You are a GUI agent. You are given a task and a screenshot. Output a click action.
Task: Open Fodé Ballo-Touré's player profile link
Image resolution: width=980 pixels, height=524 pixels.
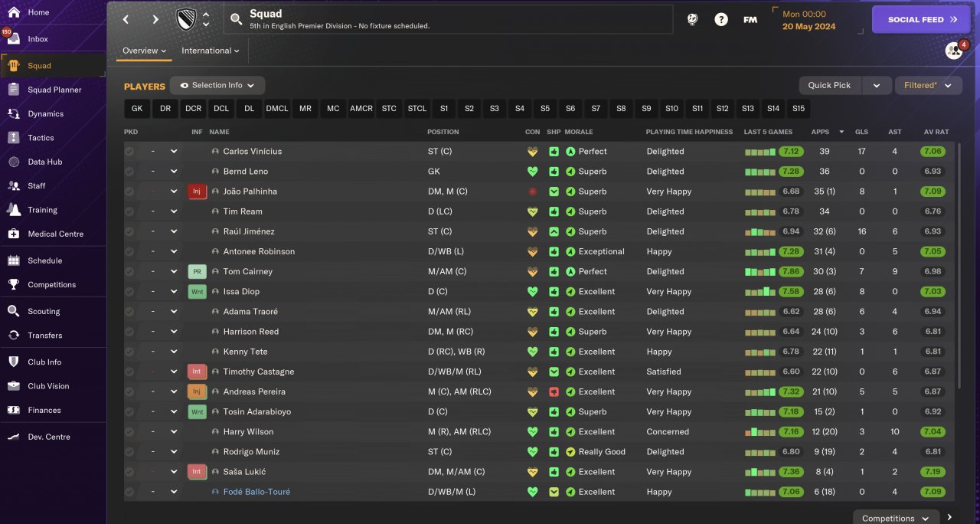[256, 492]
